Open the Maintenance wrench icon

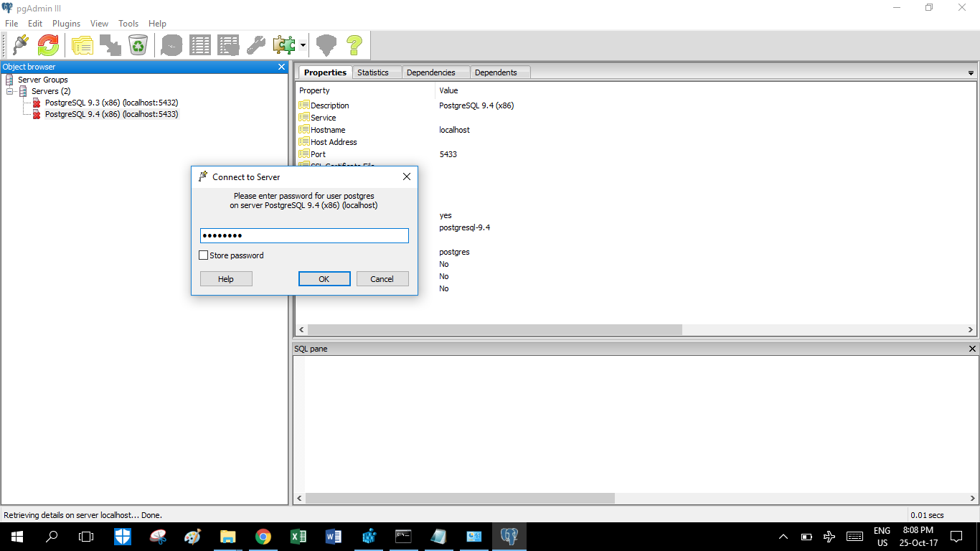pyautogui.click(x=256, y=45)
